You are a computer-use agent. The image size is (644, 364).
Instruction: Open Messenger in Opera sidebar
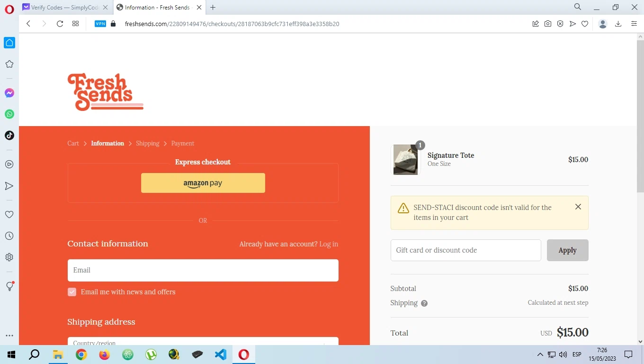coord(9,93)
